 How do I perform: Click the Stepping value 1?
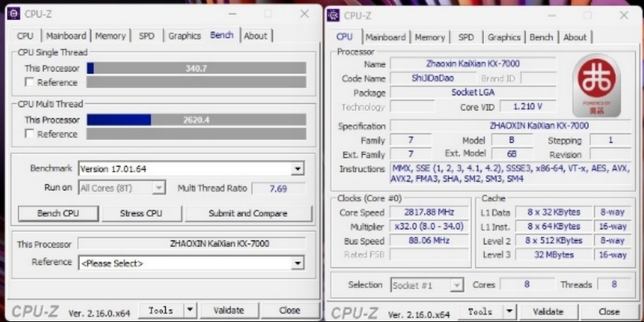coord(610,140)
